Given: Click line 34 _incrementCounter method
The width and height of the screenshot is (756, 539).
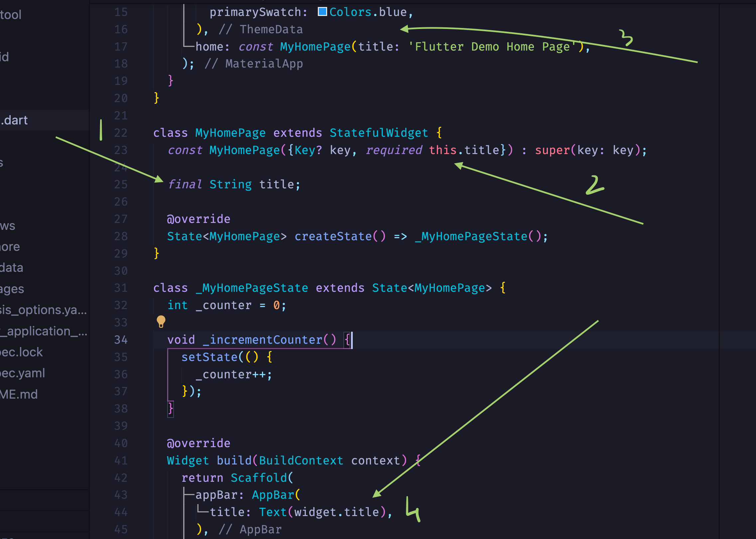Looking at the screenshot, I should click(262, 338).
